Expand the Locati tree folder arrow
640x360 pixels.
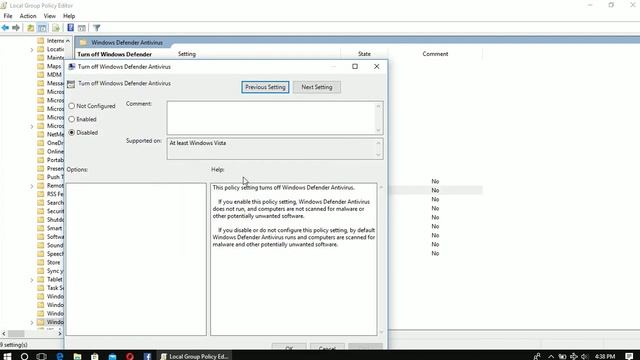[x=32, y=49]
